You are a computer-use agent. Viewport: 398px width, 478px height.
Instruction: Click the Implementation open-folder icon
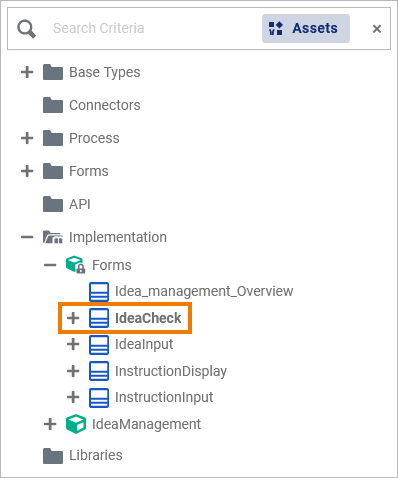point(53,237)
